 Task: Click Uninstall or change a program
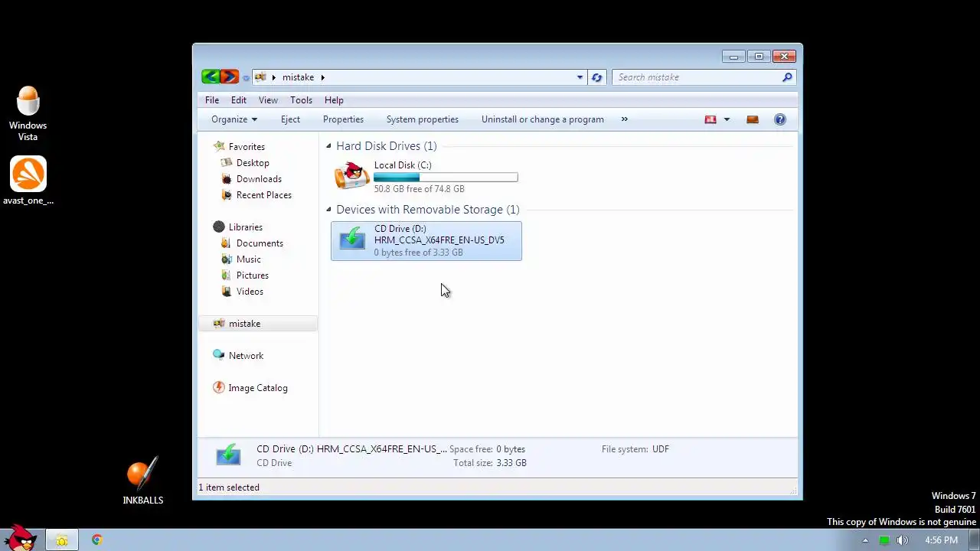pyautogui.click(x=543, y=119)
